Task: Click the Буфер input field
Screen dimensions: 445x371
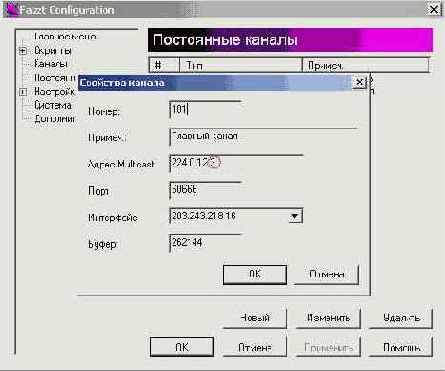Action: (x=205, y=243)
